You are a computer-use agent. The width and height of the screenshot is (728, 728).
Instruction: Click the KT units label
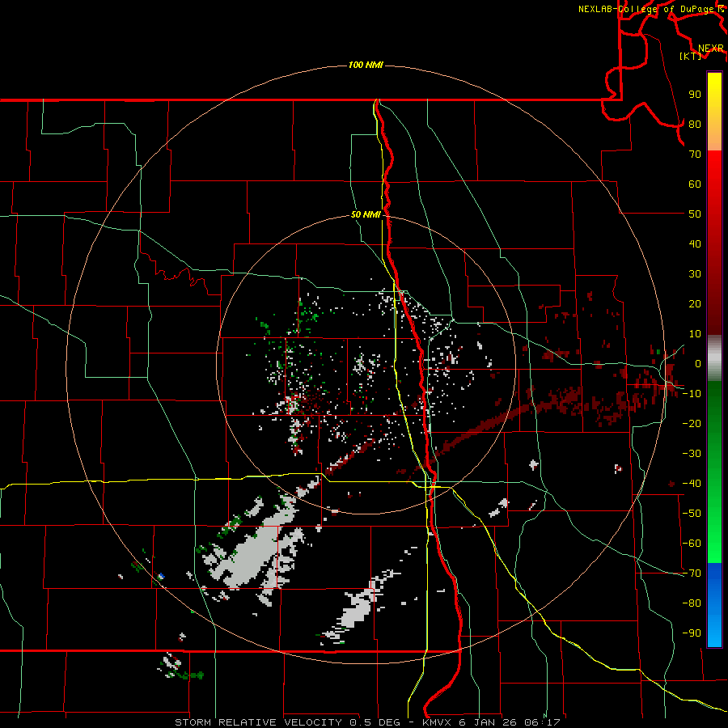tap(691, 56)
